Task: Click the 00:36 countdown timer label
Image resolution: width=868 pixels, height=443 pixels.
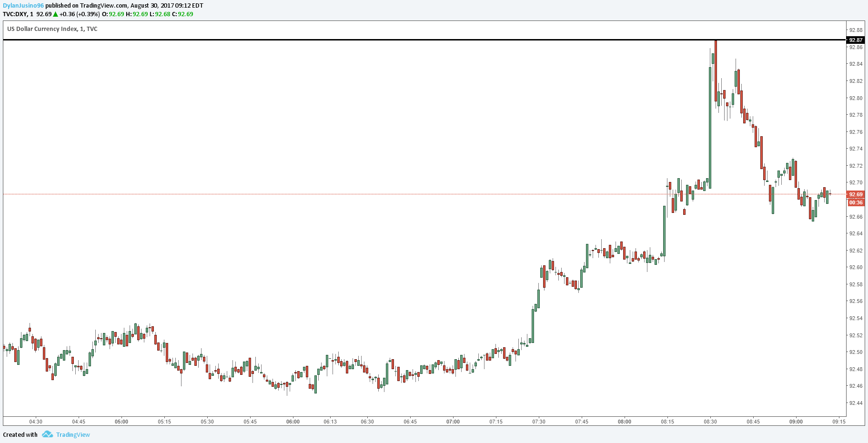Action: coord(856,202)
